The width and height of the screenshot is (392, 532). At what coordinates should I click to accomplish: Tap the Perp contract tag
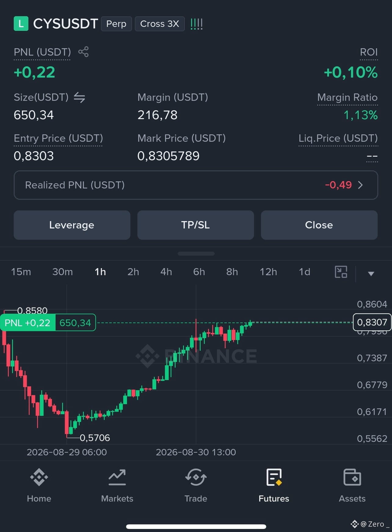[116, 24]
